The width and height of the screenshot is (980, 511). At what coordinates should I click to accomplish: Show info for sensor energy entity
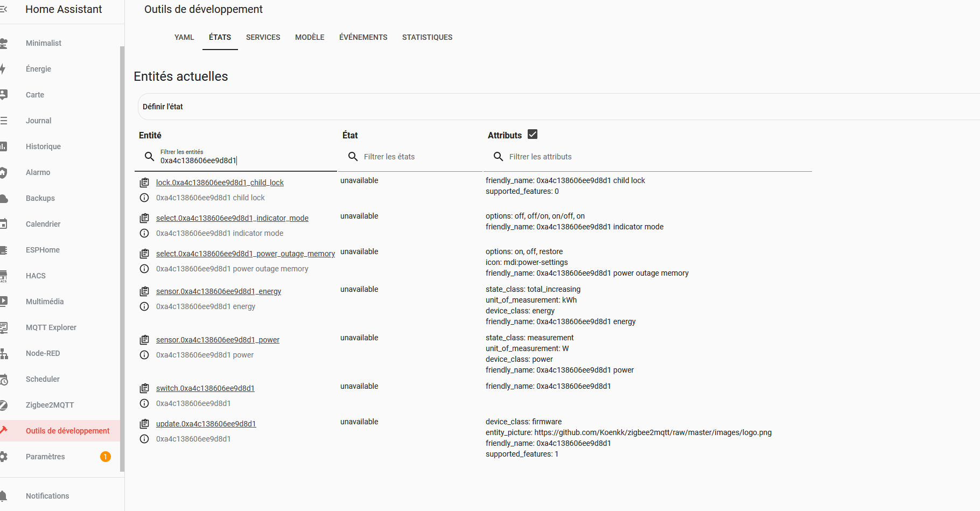(x=144, y=306)
